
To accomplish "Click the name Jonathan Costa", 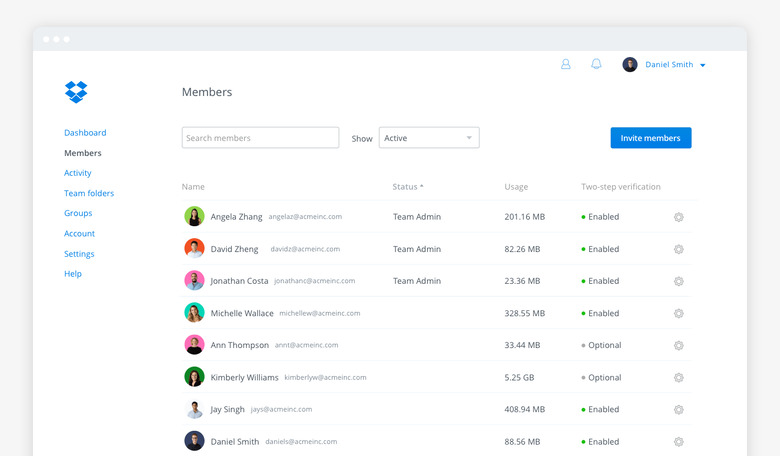I will pyautogui.click(x=239, y=281).
